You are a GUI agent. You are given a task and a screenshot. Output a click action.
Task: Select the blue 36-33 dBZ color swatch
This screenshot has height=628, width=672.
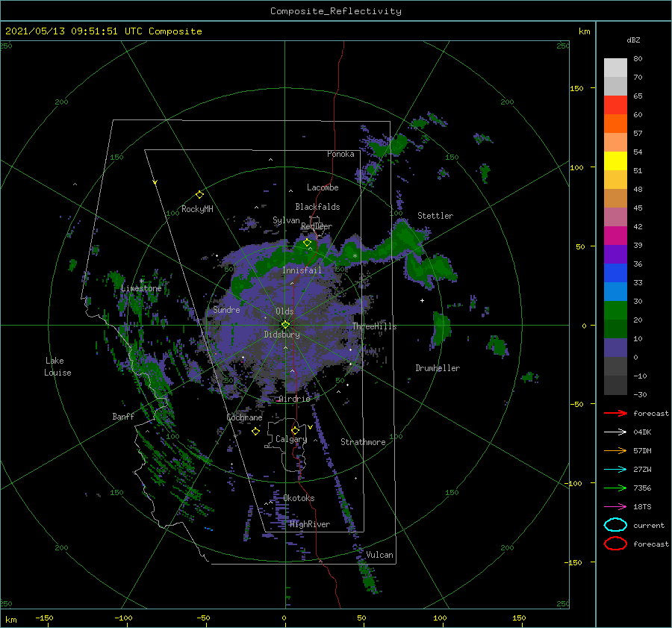click(615, 273)
